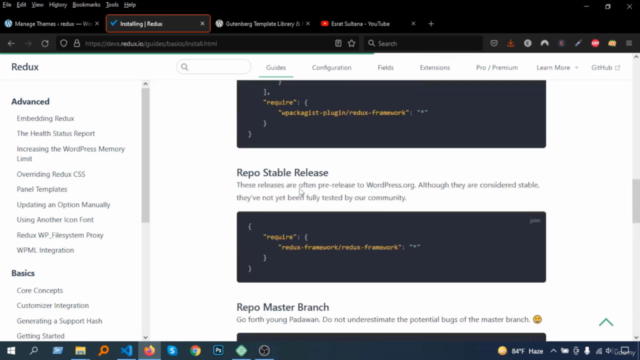This screenshot has height=360, width=640.
Task: Open the History menu
Action: [58, 5]
